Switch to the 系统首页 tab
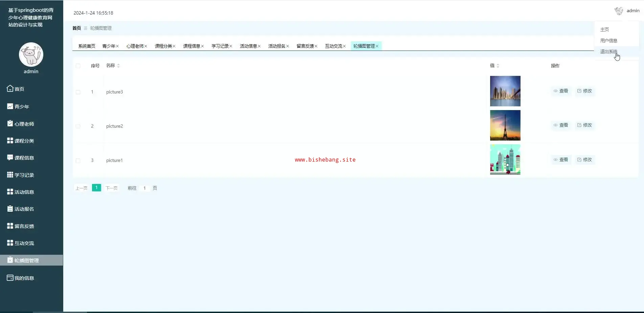Image resolution: width=644 pixels, height=313 pixels. tap(87, 46)
